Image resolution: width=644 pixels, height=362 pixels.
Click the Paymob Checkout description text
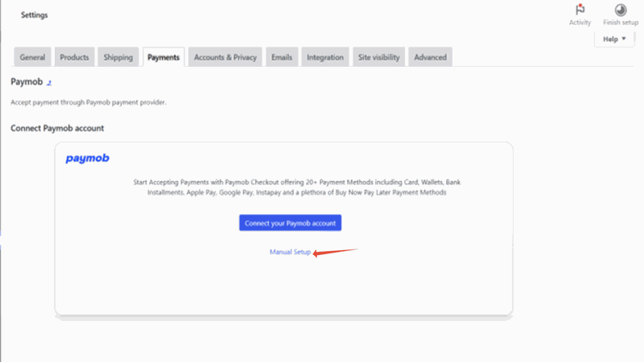pos(297,187)
